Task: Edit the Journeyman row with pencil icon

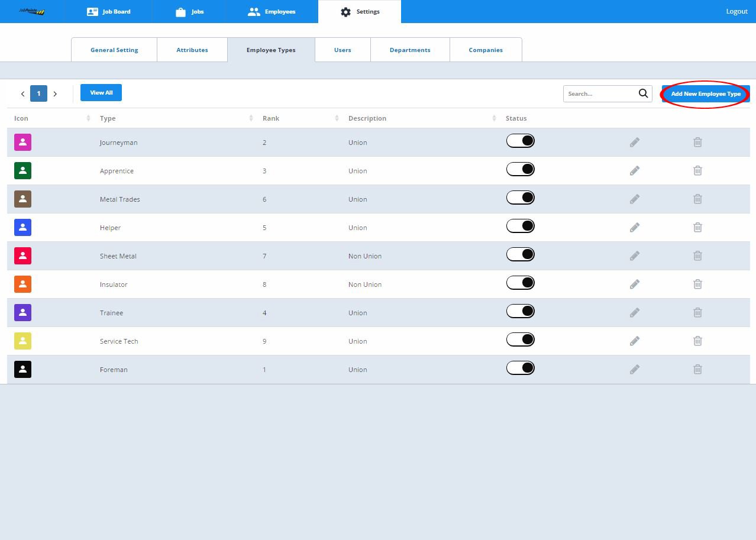Action: click(x=635, y=143)
